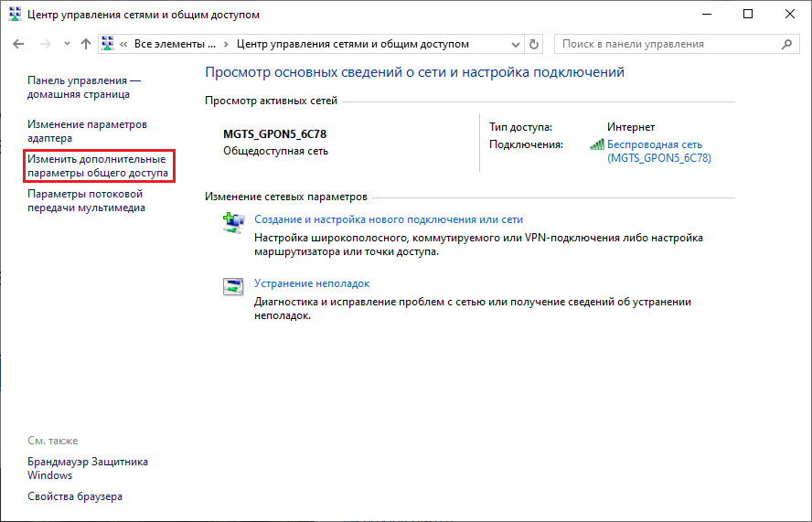Click the Refresh button beside address bar
The image size is (812, 522).
click(x=534, y=44)
